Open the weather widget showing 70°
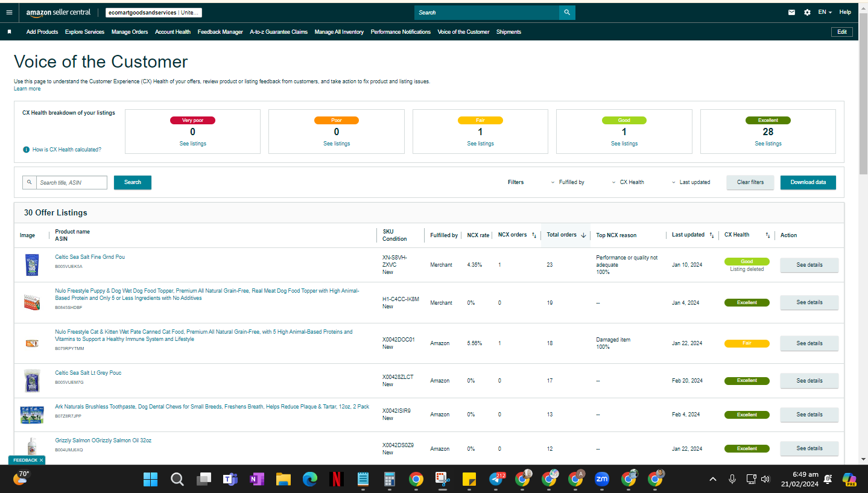Viewport: 868px width, 493px height. (x=21, y=479)
